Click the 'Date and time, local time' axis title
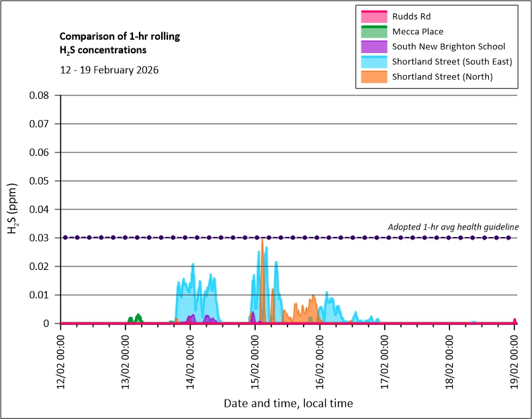 tap(288, 403)
